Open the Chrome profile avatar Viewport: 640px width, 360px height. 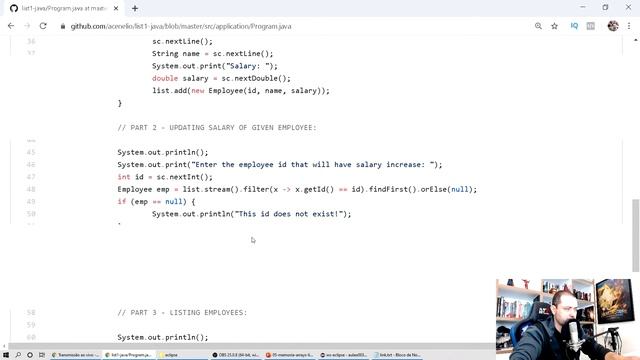click(x=613, y=26)
